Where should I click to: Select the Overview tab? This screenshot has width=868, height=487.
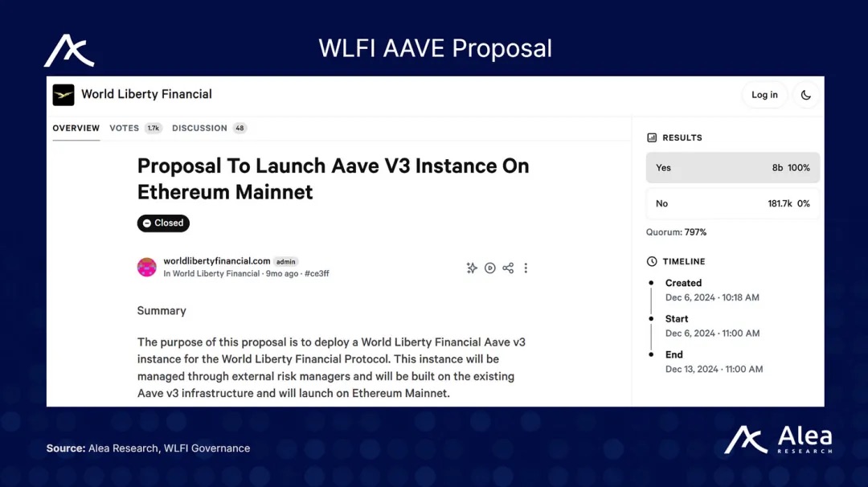(x=76, y=128)
